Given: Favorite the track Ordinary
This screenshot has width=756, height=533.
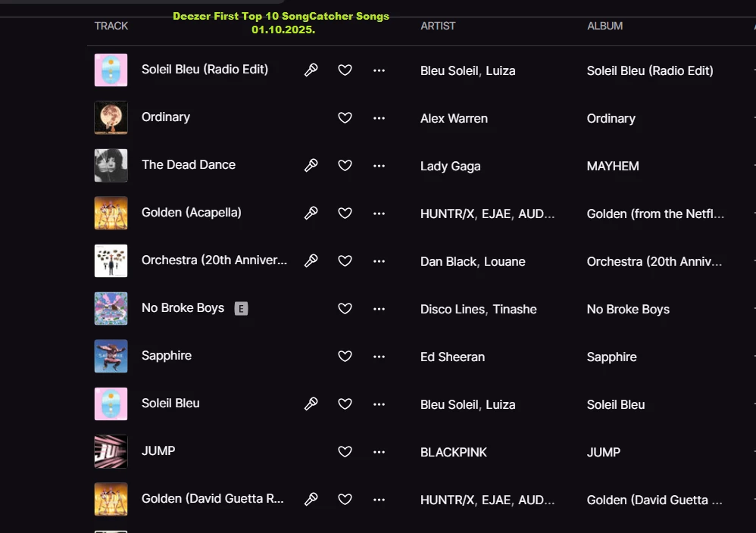Looking at the screenshot, I should click(345, 117).
